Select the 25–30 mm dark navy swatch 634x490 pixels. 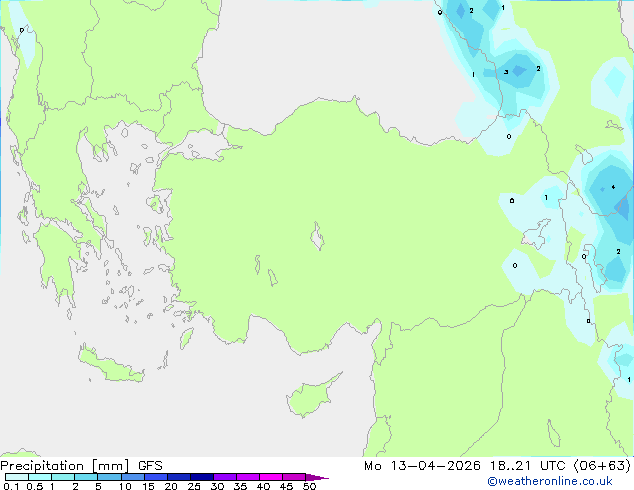coord(202,477)
